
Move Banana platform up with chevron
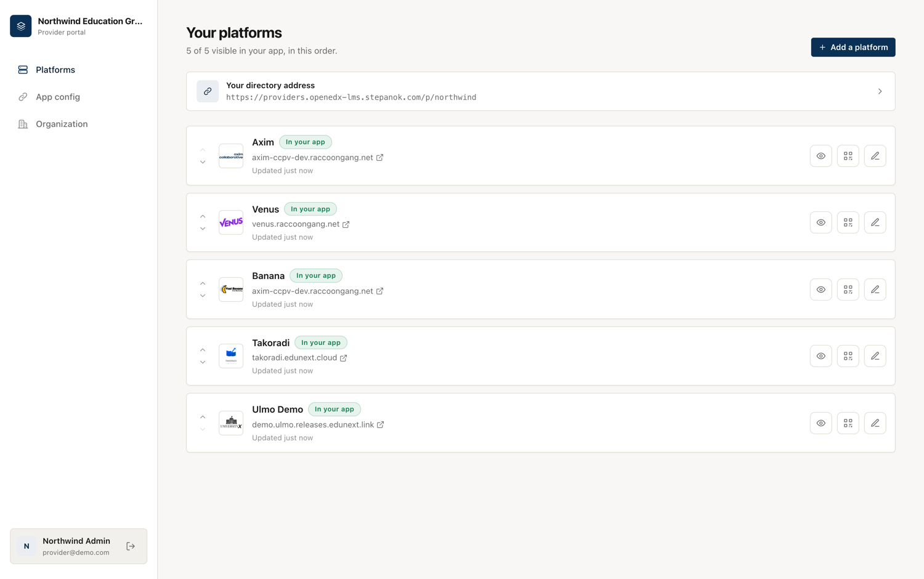203,283
